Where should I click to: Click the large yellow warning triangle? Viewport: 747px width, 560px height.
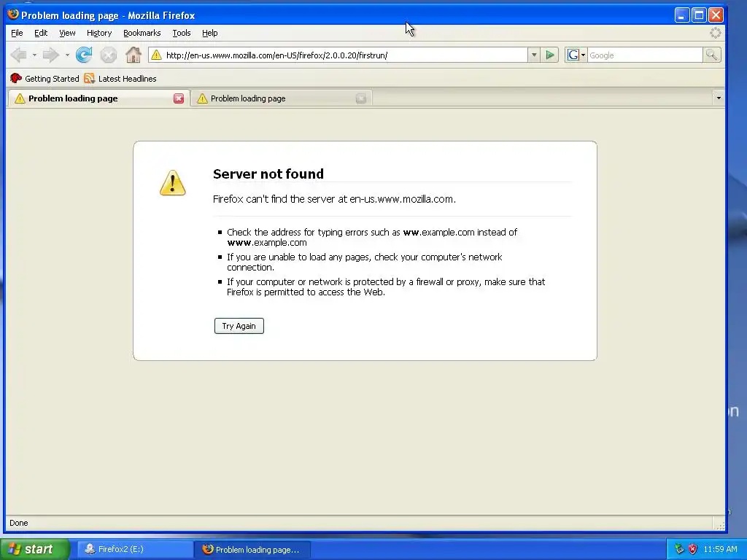pos(172,183)
